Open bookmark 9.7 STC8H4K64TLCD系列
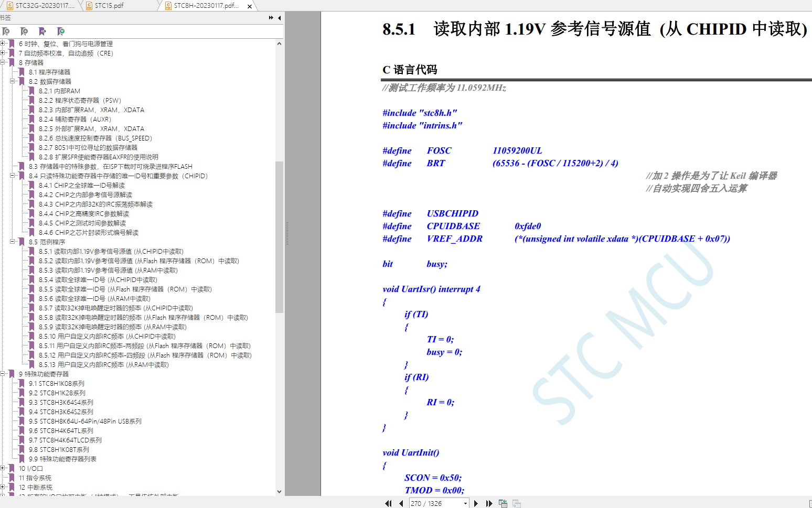Image resolution: width=812 pixels, height=508 pixels. pos(65,440)
